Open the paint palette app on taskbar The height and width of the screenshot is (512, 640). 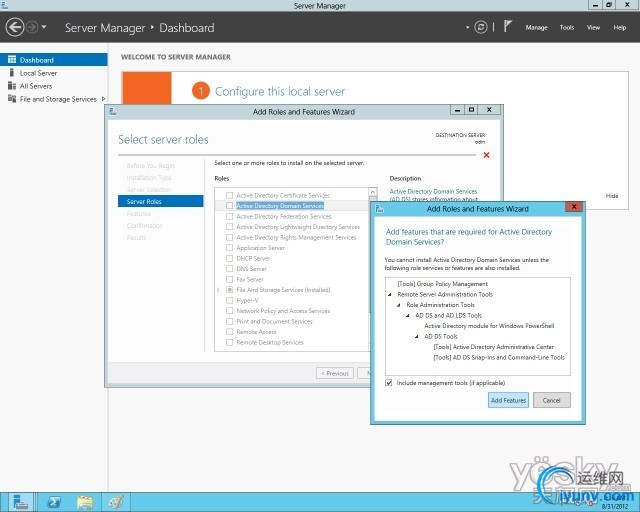pyautogui.click(x=116, y=502)
